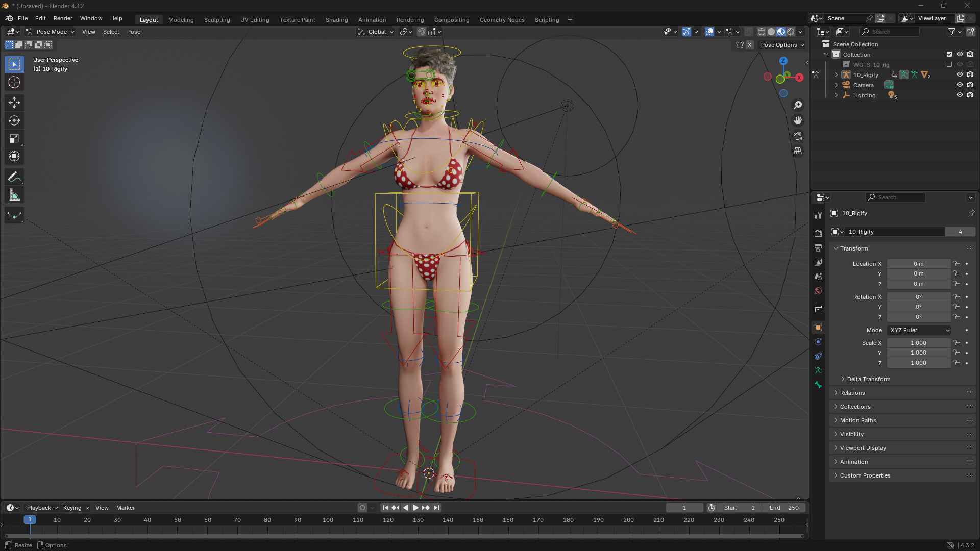Choose the Scale tool

pyautogui.click(x=14, y=138)
